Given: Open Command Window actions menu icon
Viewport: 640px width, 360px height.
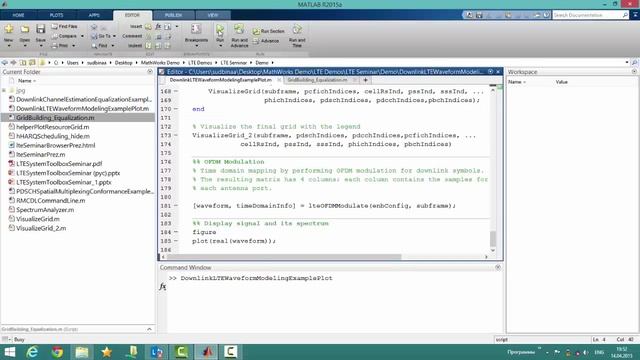Looking at the screenshot, I should tap(498, 267).
